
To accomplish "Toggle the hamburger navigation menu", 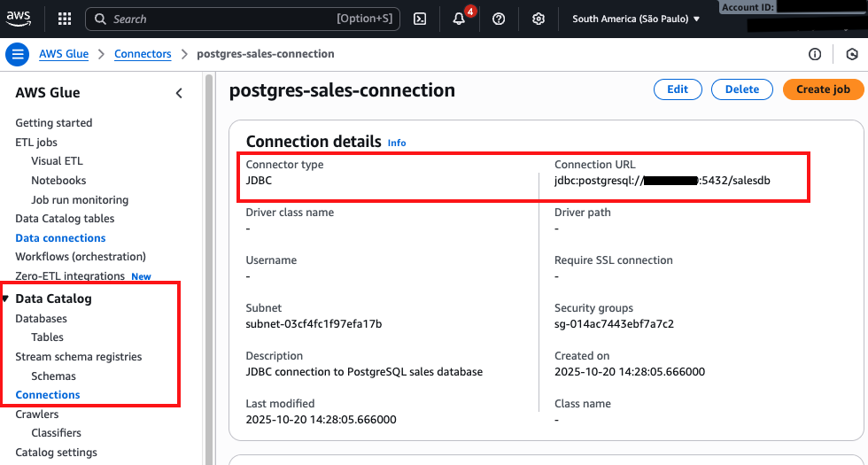I will coord(17,54).
